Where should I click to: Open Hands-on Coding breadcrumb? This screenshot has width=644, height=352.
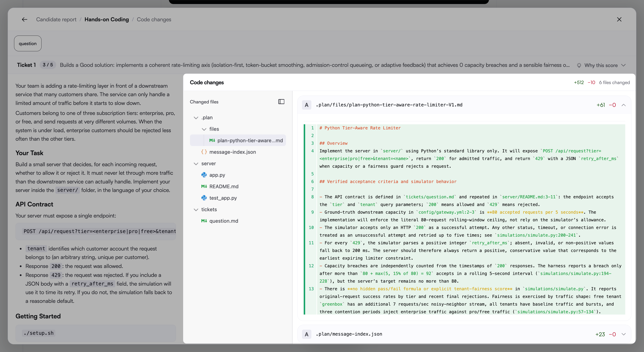pos(106,20)
